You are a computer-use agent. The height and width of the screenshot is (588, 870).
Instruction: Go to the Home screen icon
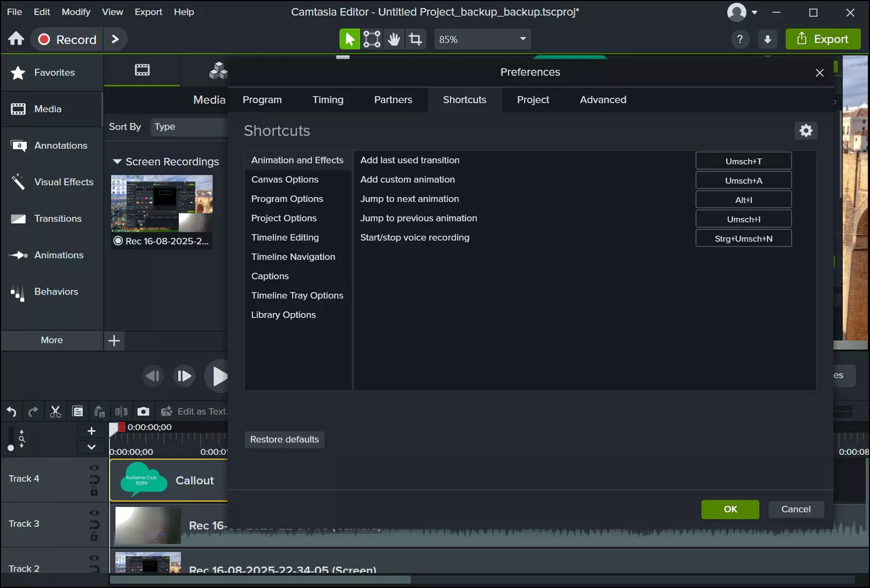(x=16, y=39)
